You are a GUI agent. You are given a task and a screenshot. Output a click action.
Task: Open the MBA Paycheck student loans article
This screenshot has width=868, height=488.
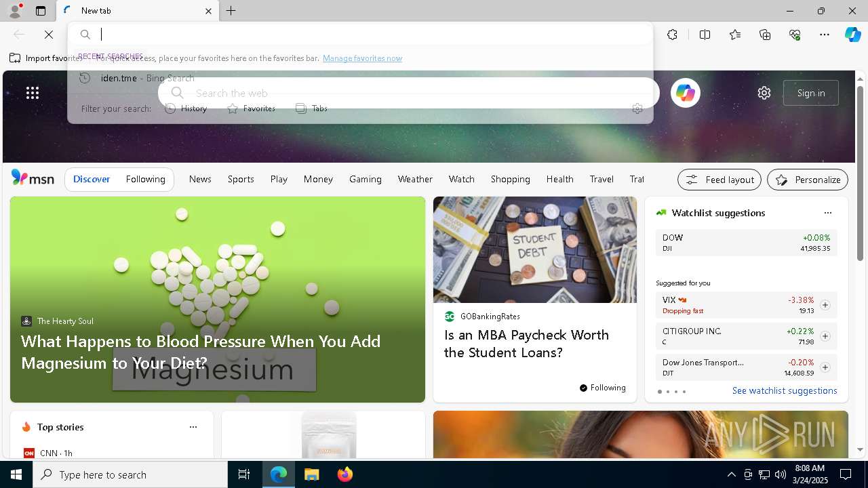coord(526,344)
